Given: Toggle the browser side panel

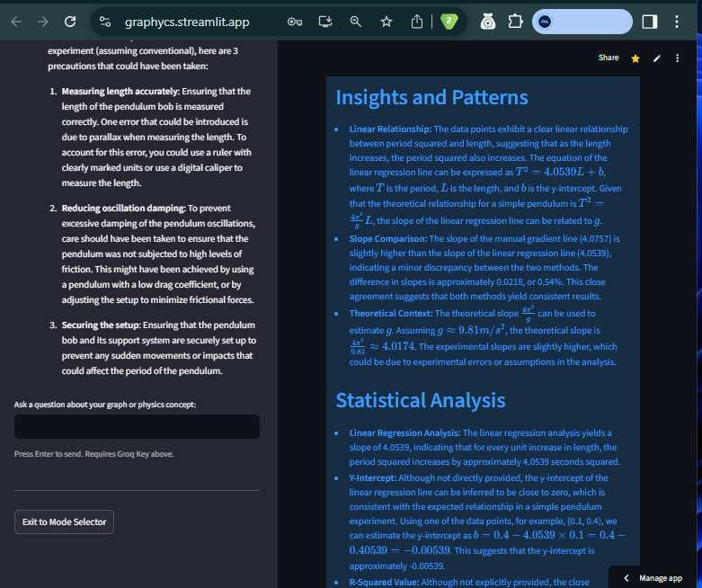Looking at the screenshot, I should [x=650, y=22].
